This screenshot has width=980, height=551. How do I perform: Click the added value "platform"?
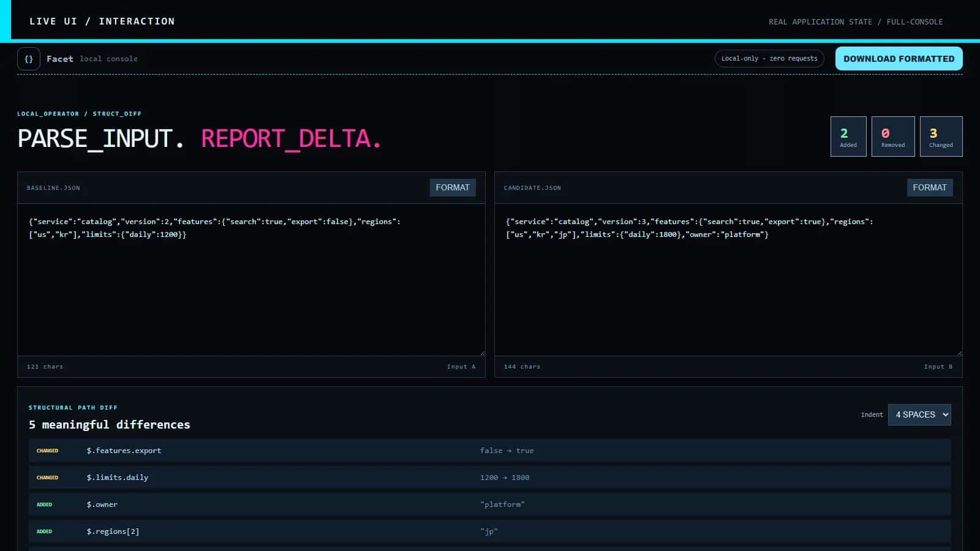coord(502,504)
